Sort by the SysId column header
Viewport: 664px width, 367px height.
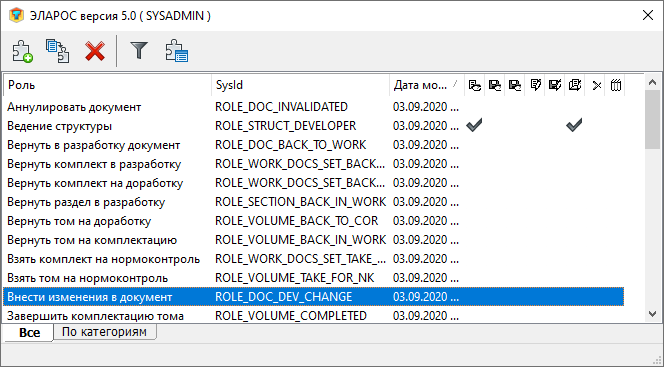pyautogui.click(x=300, y=85)
